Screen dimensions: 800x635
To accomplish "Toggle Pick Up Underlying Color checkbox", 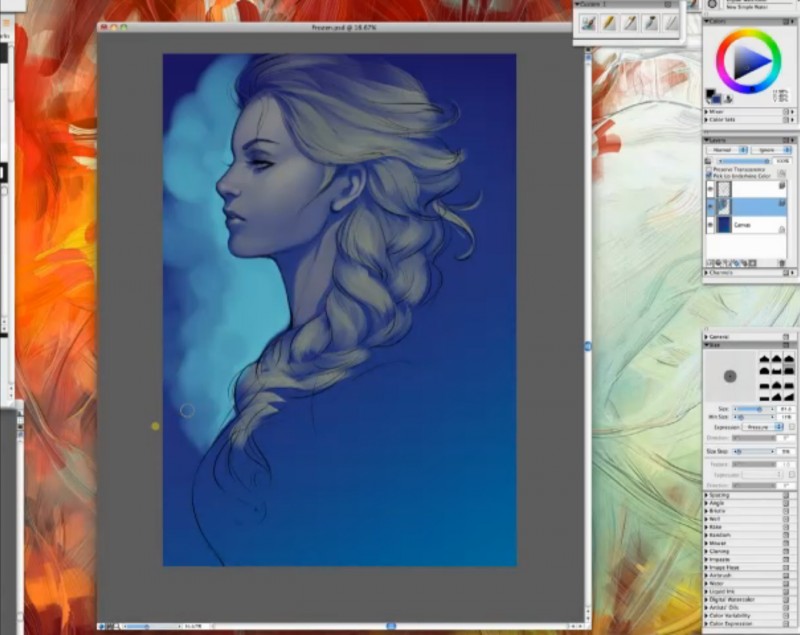I will (709, 176).
